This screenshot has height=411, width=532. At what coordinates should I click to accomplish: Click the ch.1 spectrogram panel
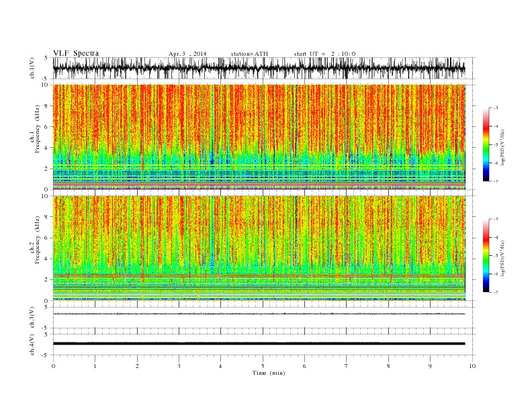tap(259, 137)
